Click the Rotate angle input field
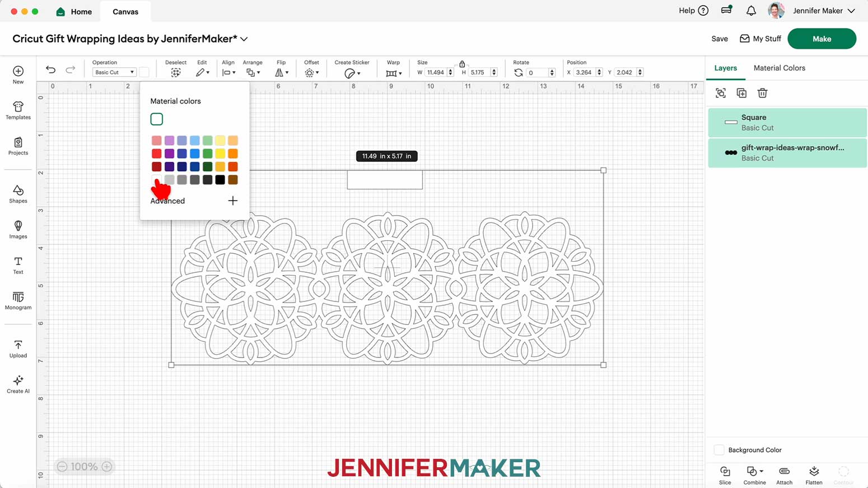 click(x=536, y=73)
